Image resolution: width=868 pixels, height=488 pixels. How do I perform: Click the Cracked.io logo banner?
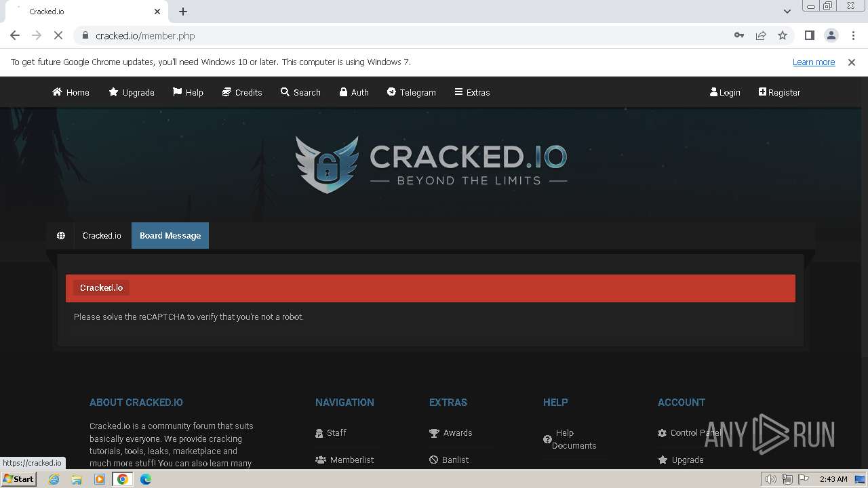point(431,164)
